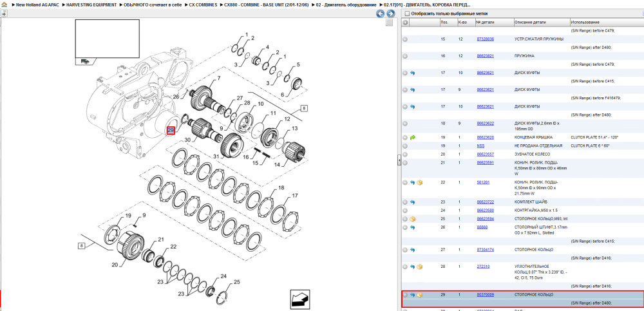Viewport: 644px width, 311px height.
Task: Go to next diagram with right arrow
Action: pos(390,14)
